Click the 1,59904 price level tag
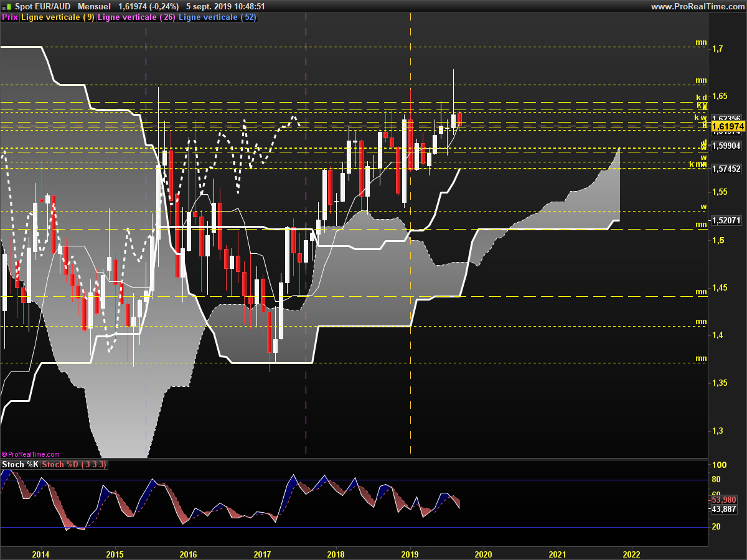The width and height of the screenshot is (747, 560). pyautogui.click(x=726, y=146)
